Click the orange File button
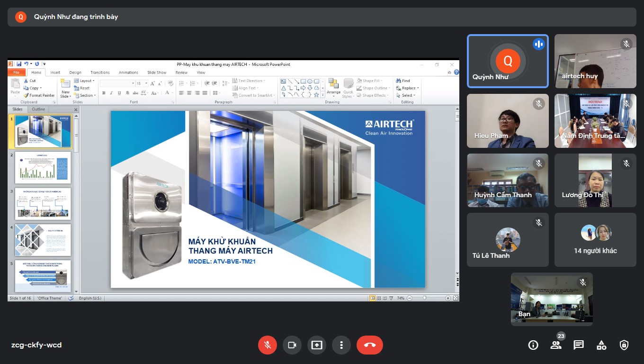The width and height of the screenshot is (644, 364). pyautogui.click(x=17, y=73)
